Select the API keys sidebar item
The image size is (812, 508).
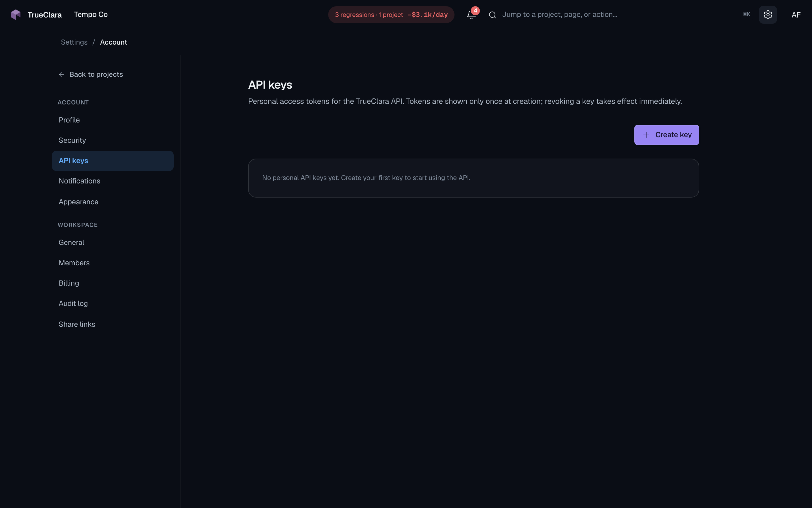113,161
